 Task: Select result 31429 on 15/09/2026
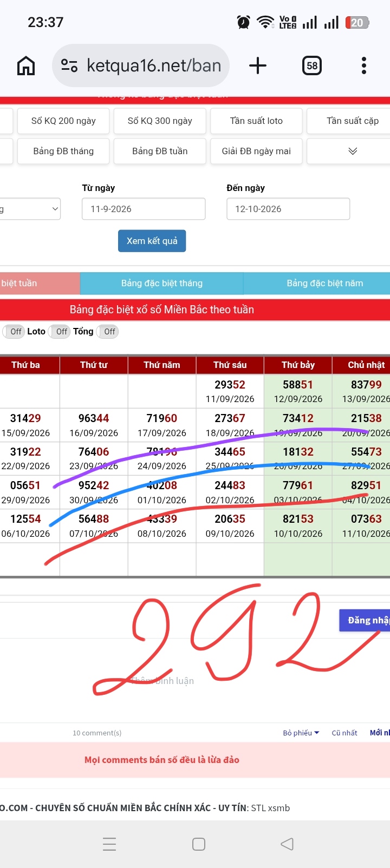[25, 418]
